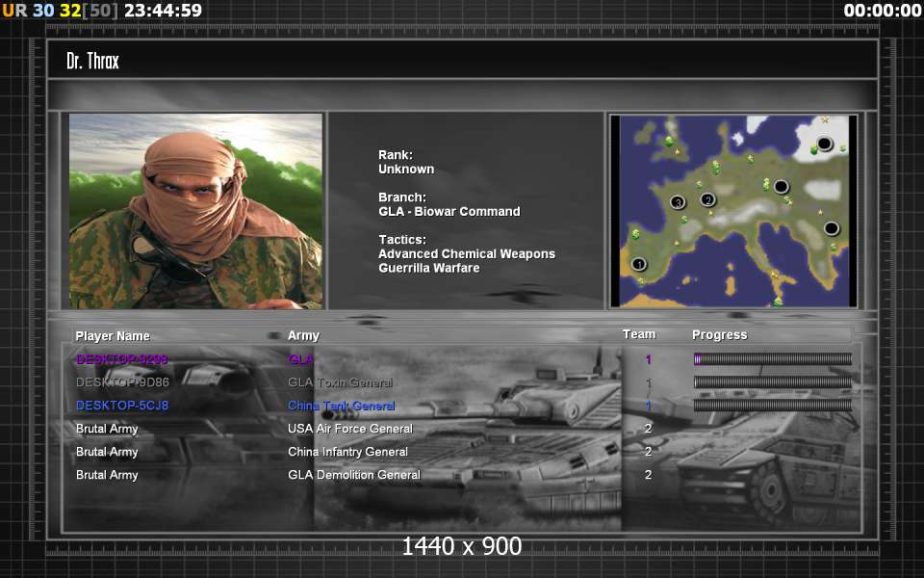Viewport: 924px width, 578px height.
Task: Click the progress bar of DESKTOP-9D86
Action: [773, 381]
